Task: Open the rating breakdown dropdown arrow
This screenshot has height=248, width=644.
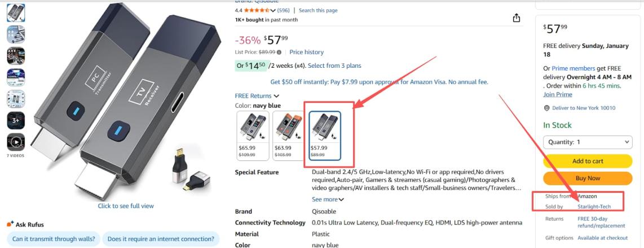Action: [274, 10]
